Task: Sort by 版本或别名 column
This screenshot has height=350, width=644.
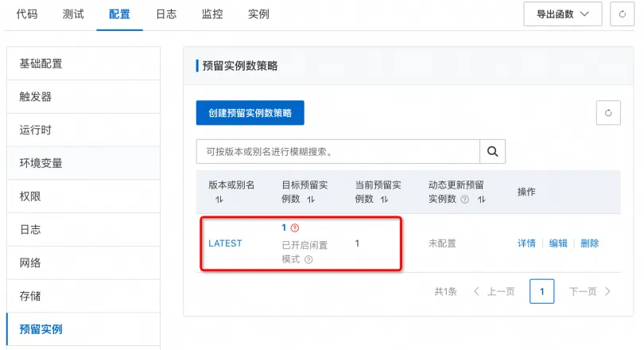Action: [219, 200]
